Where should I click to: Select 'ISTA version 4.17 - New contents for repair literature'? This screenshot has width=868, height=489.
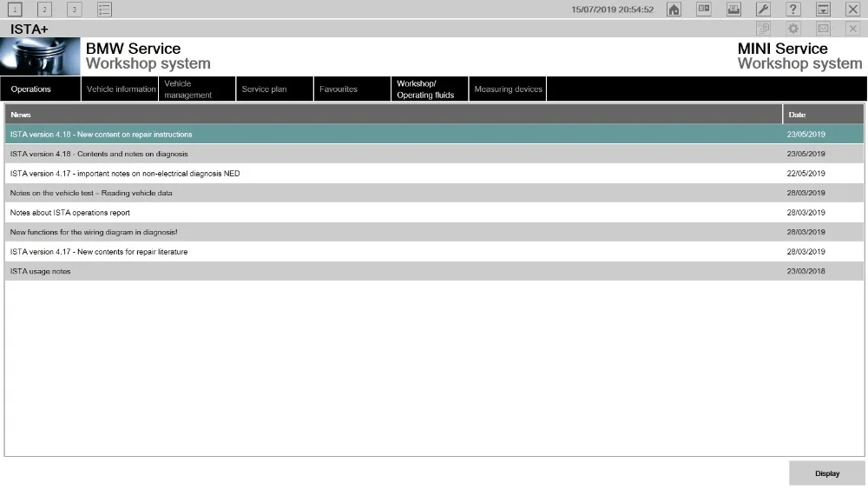(x=434, y=252)
